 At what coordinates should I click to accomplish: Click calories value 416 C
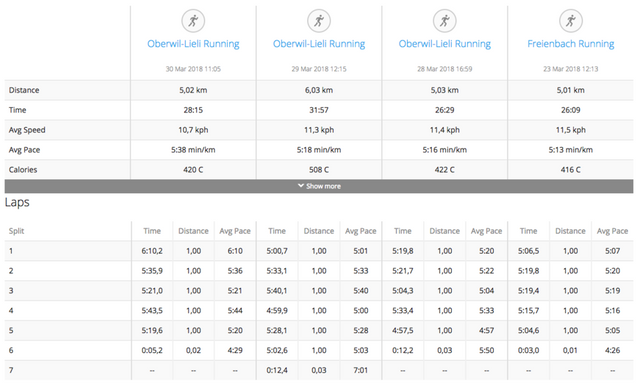571,170
